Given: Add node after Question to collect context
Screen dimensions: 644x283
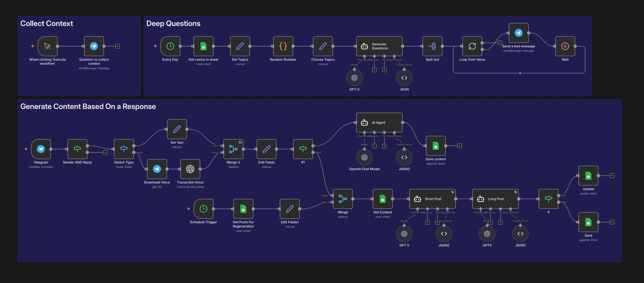Looking at the screenshot, I should 118,46.
